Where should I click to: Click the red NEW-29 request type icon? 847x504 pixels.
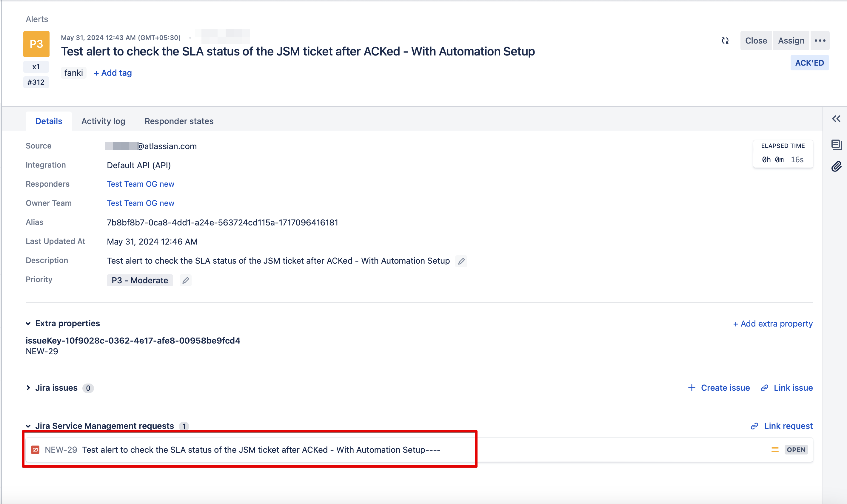click(x=35, y=450)
